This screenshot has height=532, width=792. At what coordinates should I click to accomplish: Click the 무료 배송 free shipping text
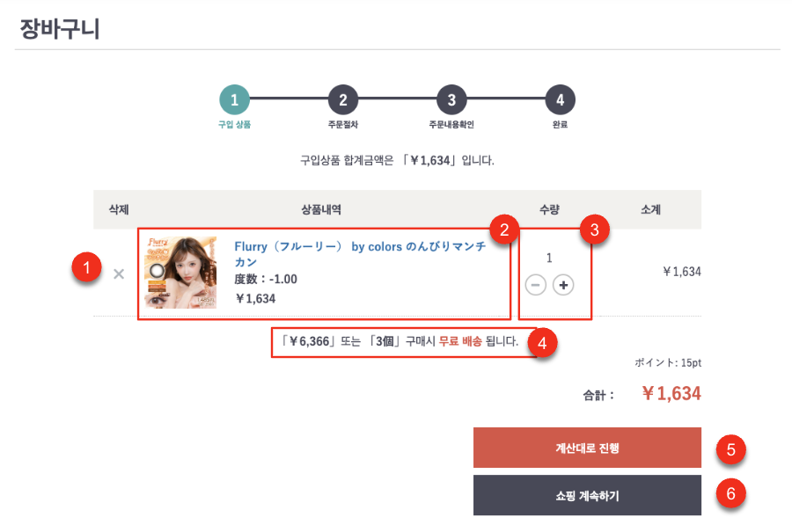point(460,341)
